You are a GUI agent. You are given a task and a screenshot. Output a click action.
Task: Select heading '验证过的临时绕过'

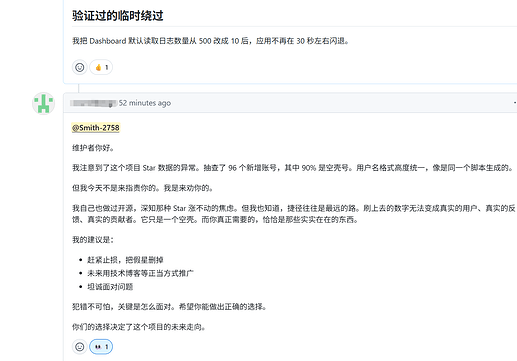tap(118, 16)
